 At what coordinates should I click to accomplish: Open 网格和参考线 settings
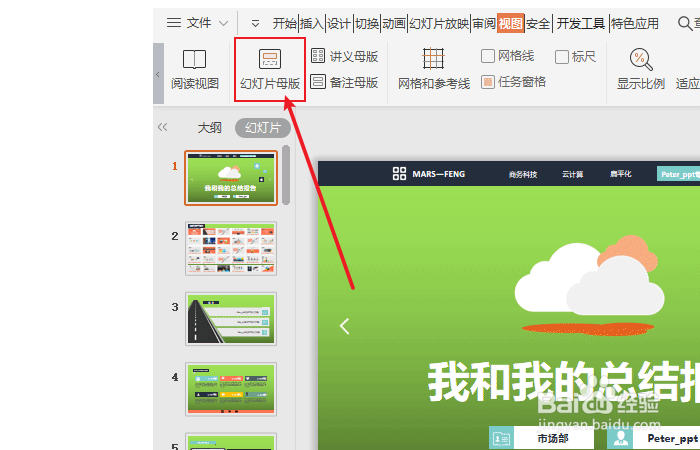click(434, 70)
